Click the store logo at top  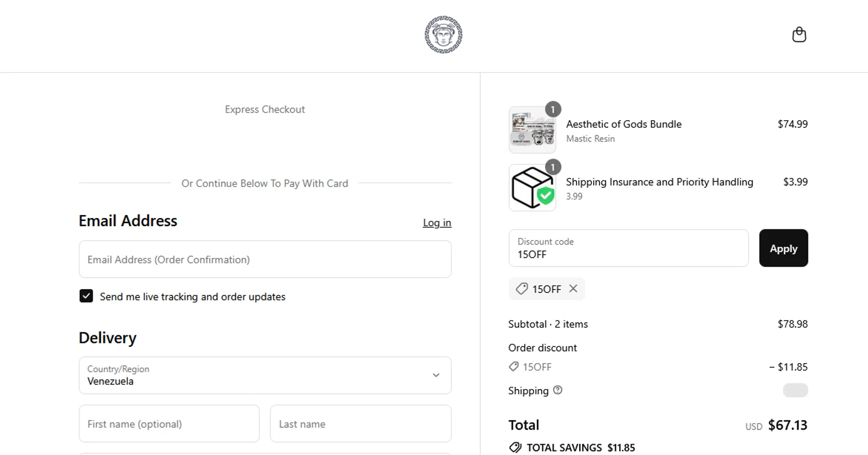pyautogui.click(x=443, y=35)
